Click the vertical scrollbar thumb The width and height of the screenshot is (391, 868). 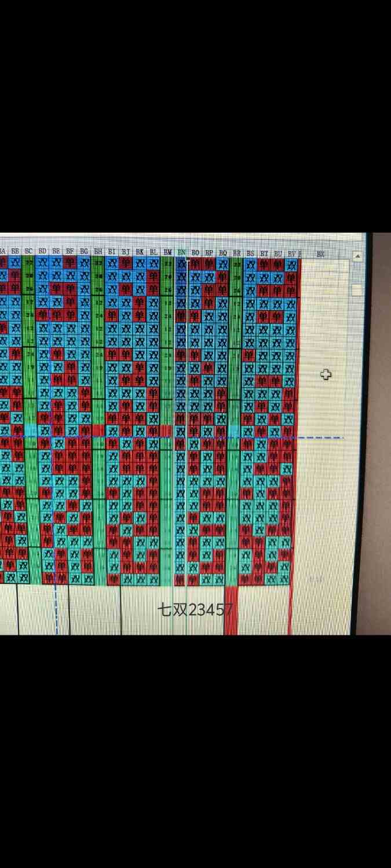pos(357,290)
